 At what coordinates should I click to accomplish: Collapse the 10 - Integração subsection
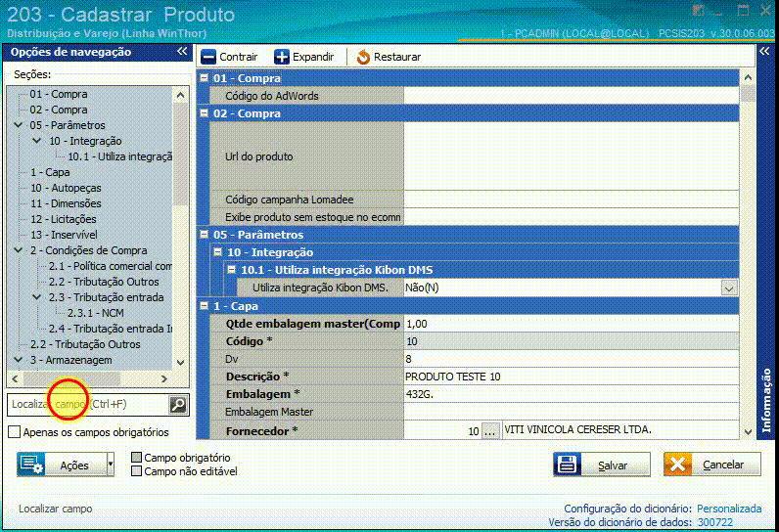click(217, 252)
